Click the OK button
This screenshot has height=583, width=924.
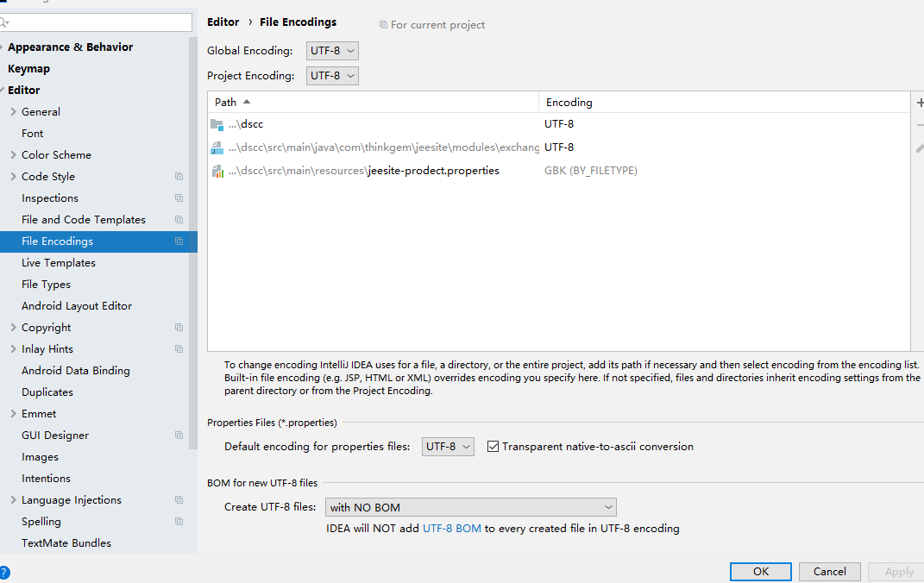(761, 572)
